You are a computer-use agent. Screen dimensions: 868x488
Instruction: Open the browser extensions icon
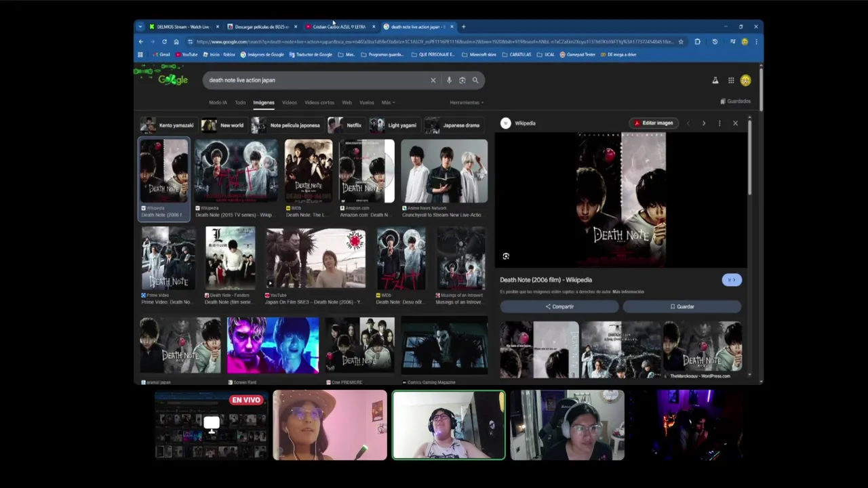point(697,41)
